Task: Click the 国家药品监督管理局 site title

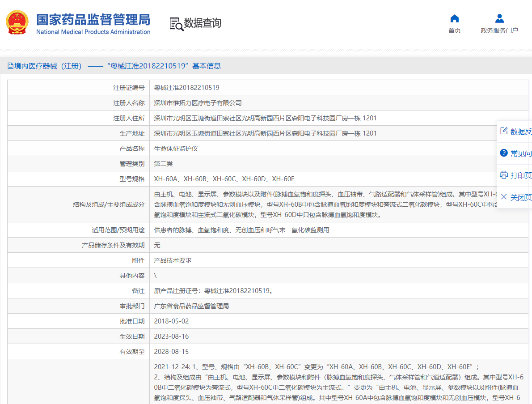Action: (93, 20)
